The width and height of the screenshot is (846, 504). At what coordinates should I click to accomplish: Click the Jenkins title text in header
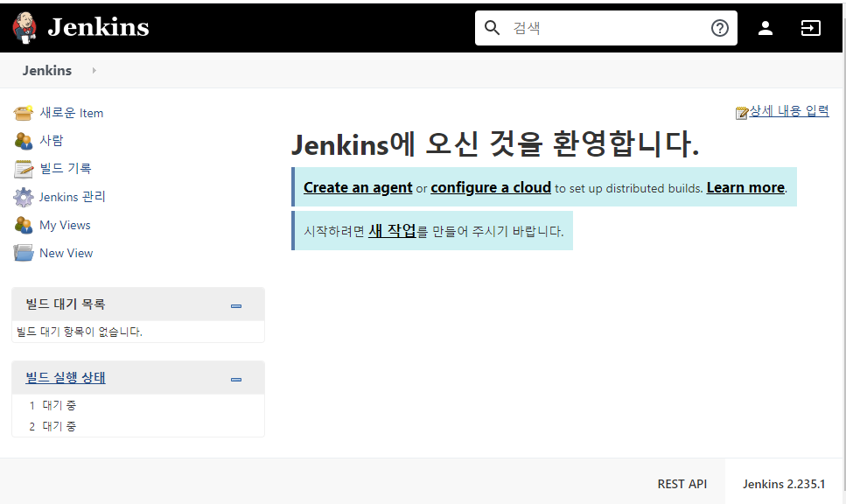(x=98, y=27)
